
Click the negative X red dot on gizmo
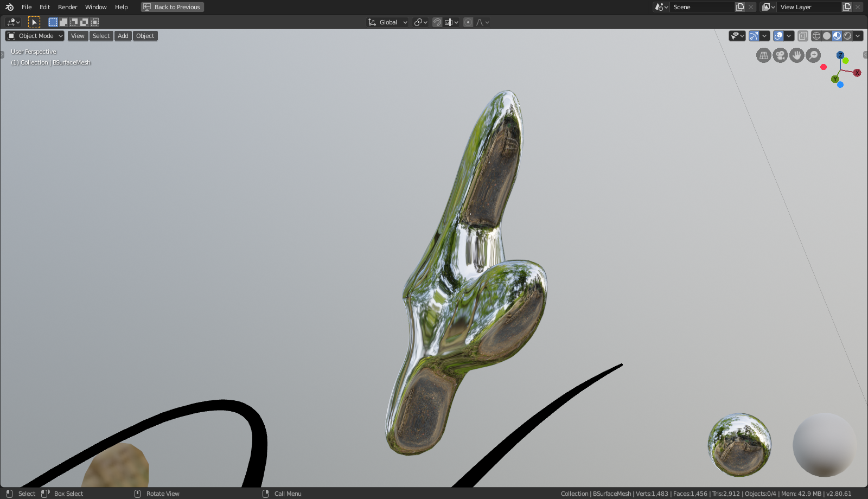pos(824,67)
